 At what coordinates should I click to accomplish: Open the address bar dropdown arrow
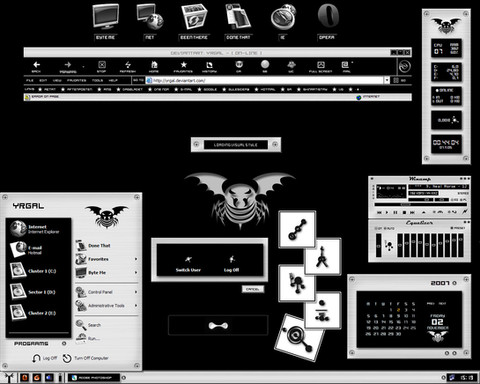coord(387,80)
